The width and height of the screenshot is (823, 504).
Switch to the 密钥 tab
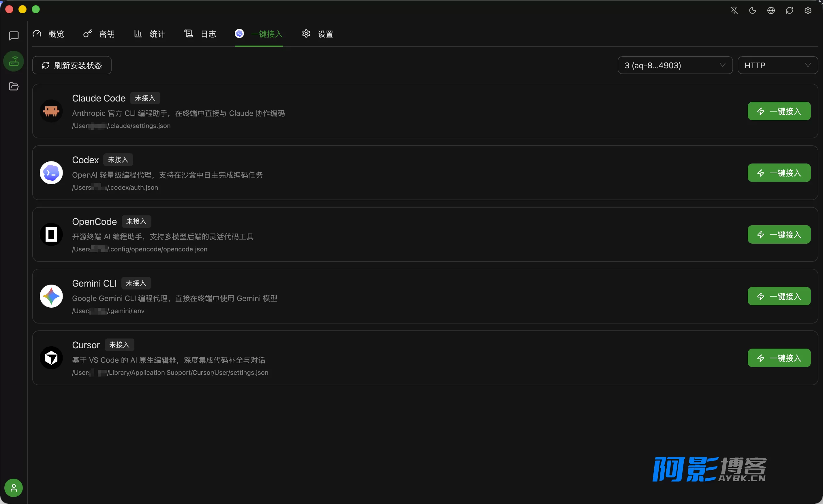tap(99, 34)
